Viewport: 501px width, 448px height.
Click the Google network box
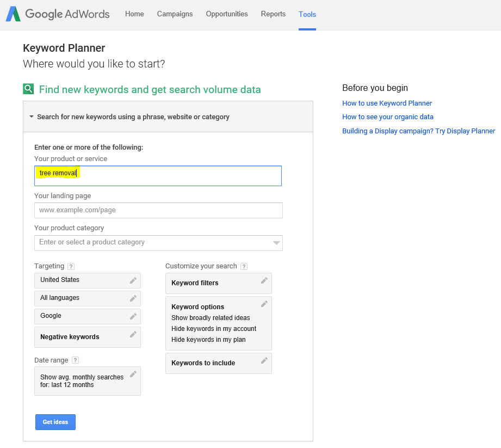[x=88, y=316]
